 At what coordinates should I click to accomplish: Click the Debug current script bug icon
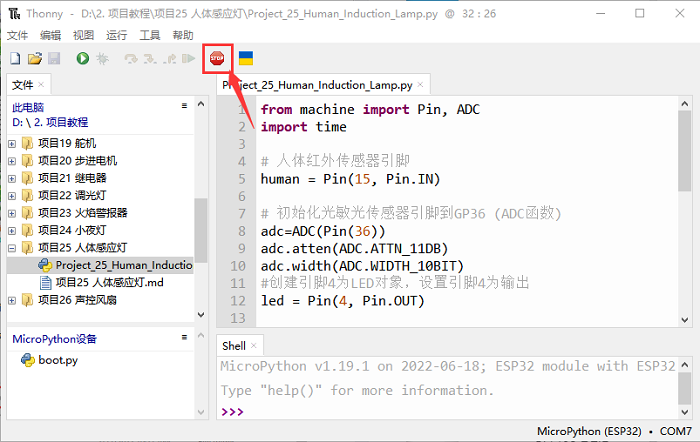tap(102, 59)
